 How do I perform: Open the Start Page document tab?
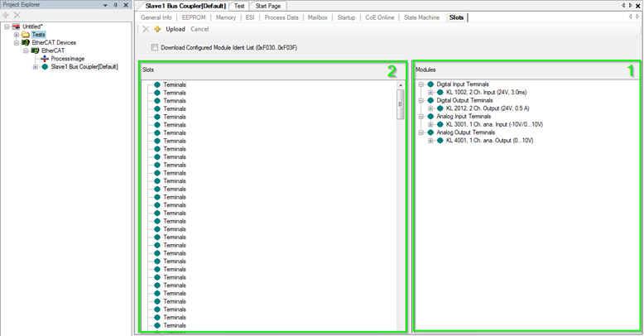(x=268, y=6)
